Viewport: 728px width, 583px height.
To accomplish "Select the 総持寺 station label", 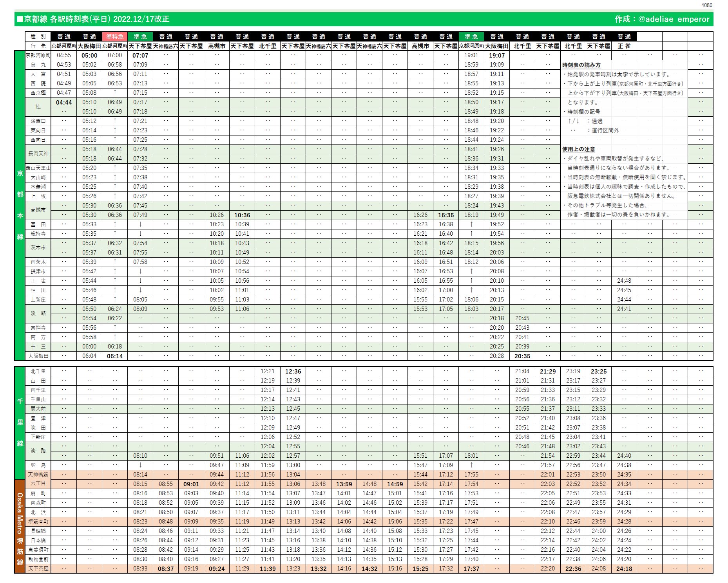I will click(38, 234).
